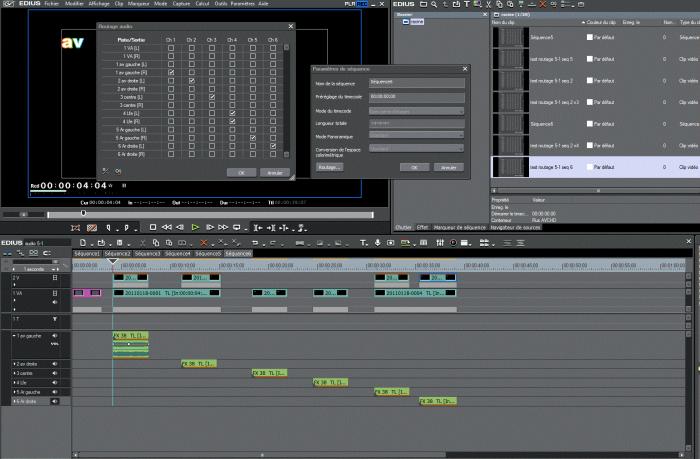Switch to the Séquence3 timeline tab

point(147,254)
